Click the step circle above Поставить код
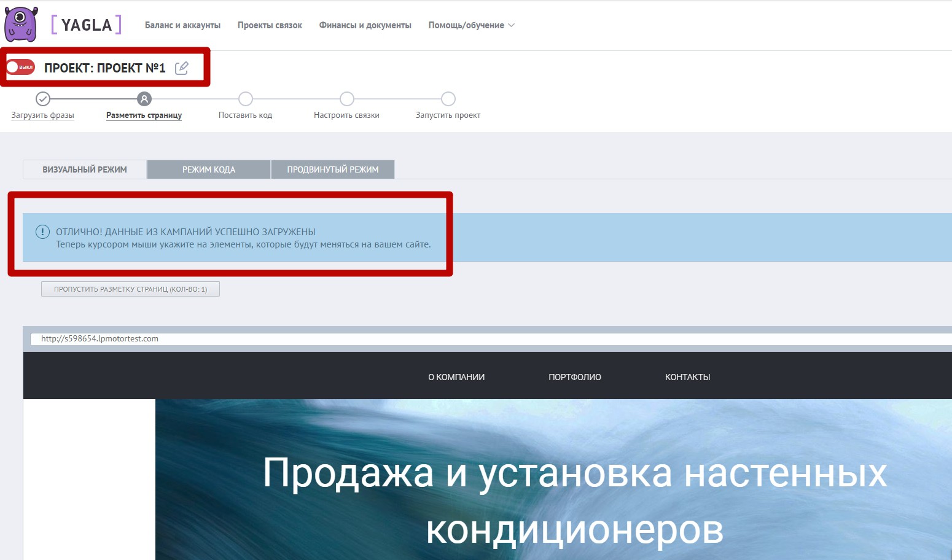Screen dimensions: 952x560 pos(246,99)
